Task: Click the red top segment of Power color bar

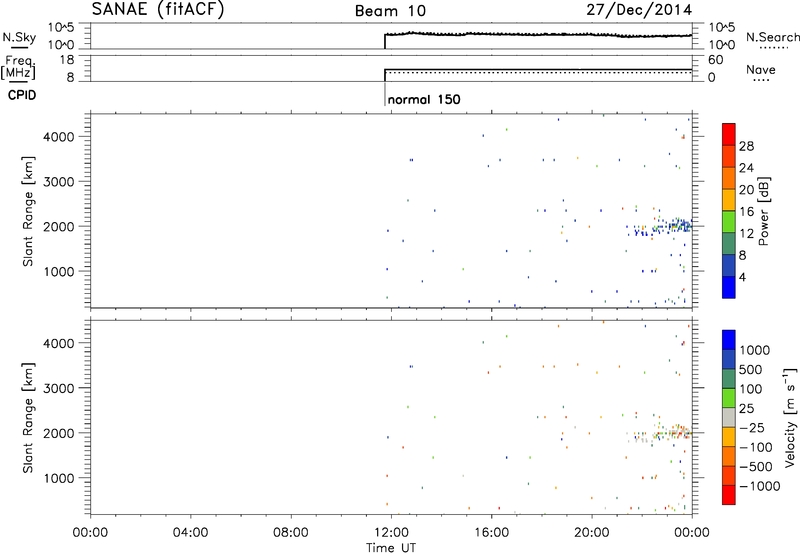Action: pos(729,134)
